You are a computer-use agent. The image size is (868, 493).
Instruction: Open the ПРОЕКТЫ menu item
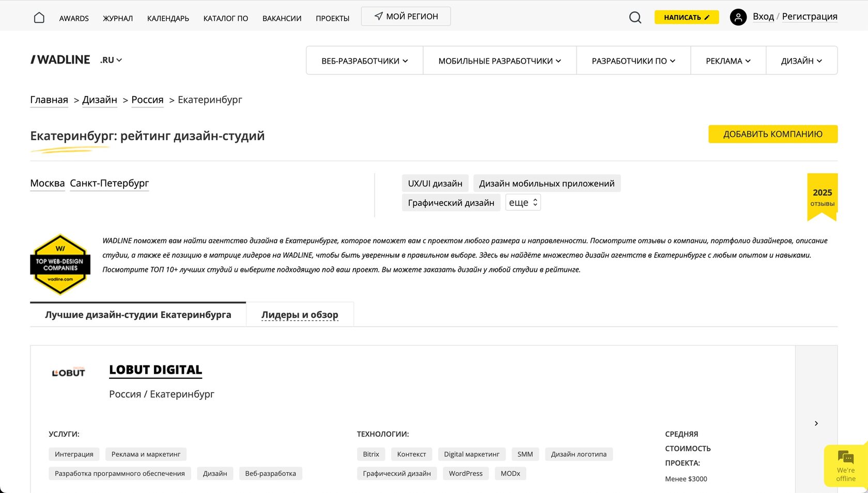click(333, 19)
